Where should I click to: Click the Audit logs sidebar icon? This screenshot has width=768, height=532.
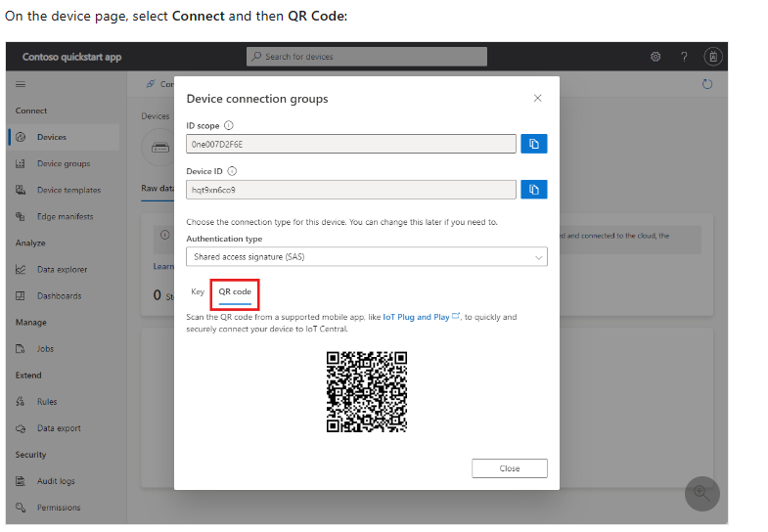pos(21,480)
